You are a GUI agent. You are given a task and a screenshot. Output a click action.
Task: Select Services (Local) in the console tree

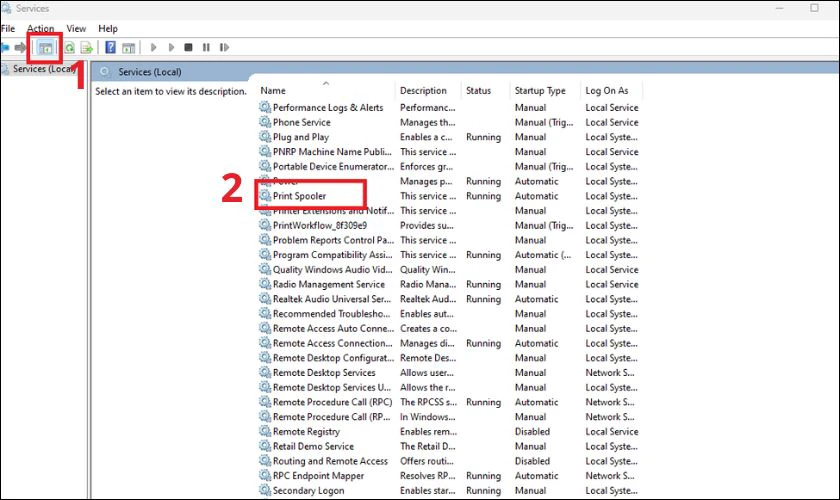pyautogui.click(x=44, y=69)
